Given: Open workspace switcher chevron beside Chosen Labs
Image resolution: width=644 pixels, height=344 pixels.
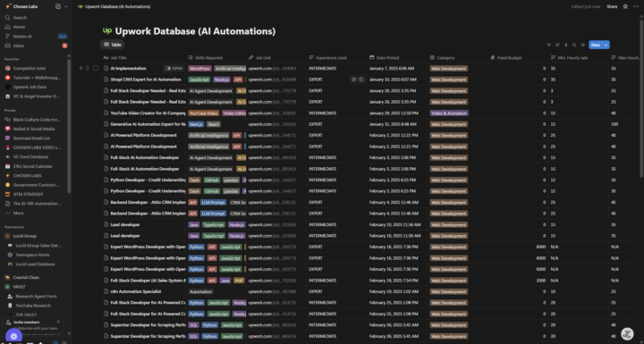Looking at the screenshot, I should click(65, 6).
